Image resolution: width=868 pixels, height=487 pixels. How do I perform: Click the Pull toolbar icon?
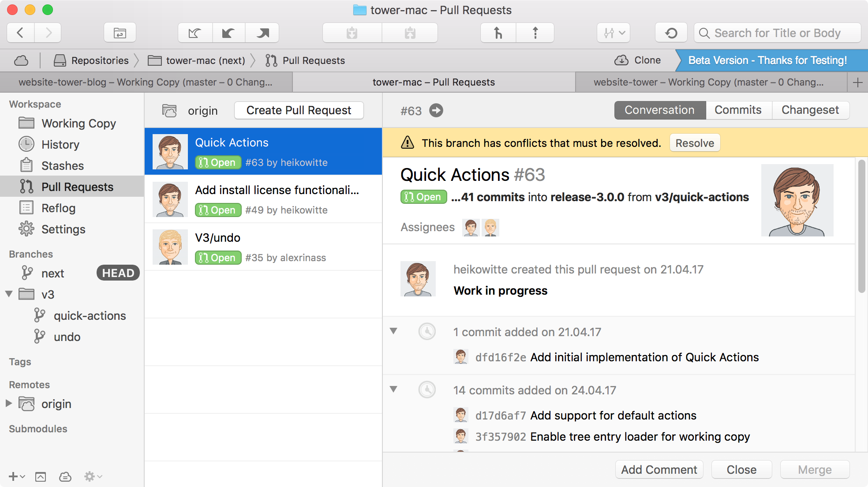point(228,33)
